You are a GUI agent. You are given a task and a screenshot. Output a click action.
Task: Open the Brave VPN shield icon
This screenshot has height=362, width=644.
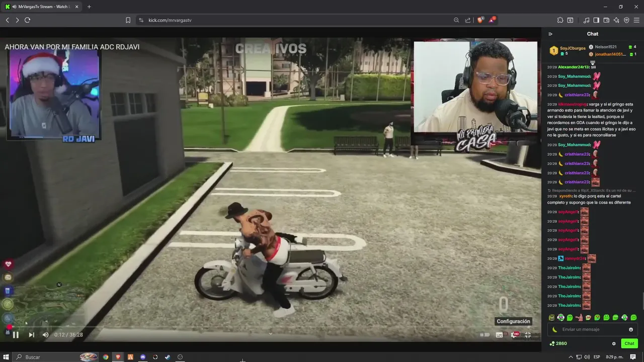point(626,20)
